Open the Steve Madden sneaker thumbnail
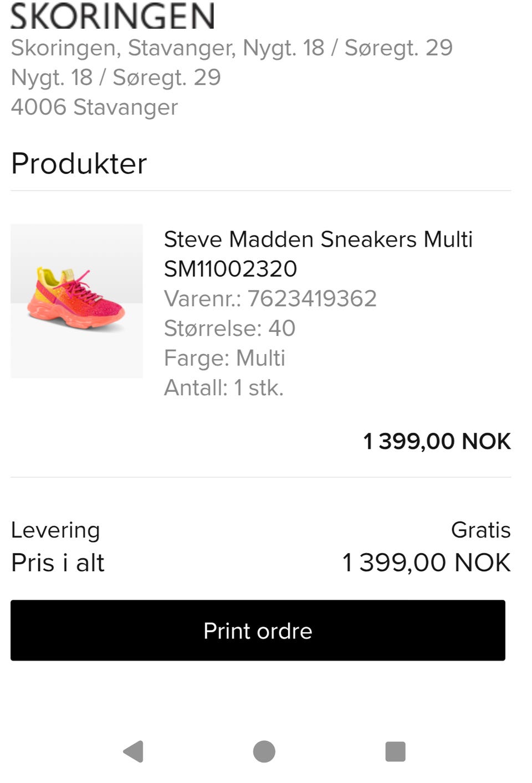The image size is (532, 783). pos(76,301)
